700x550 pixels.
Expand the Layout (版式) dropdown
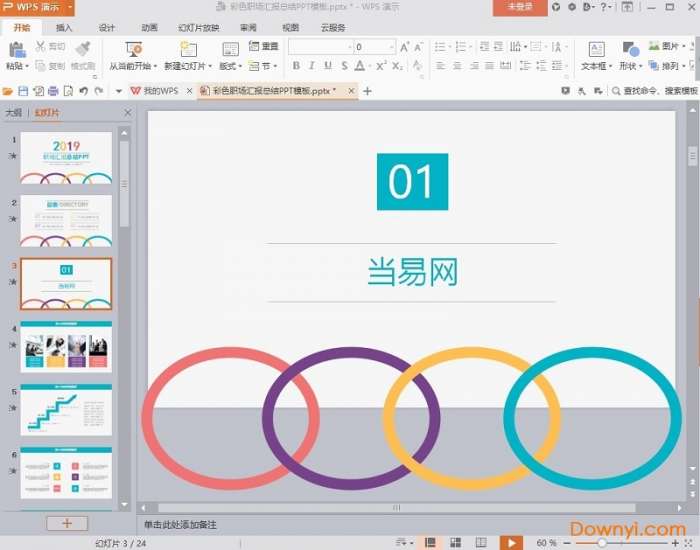(230, 66)
